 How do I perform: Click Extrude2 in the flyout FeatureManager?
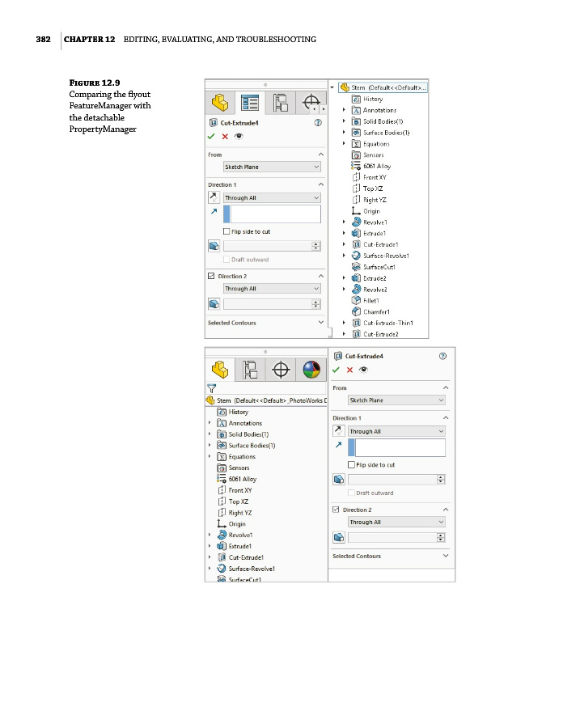tap(374, 277)
